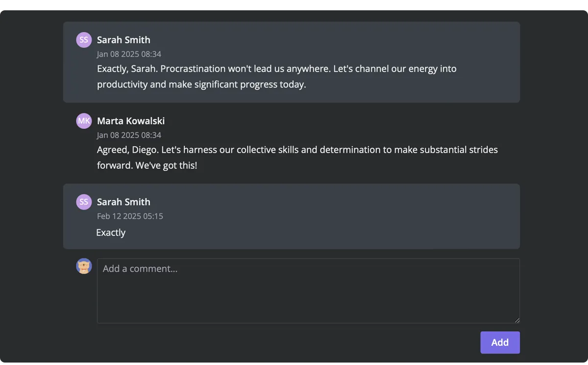Click the one-word "Exactly" comment text
This screenshot has height=365, width=588.
click(111, 233)
